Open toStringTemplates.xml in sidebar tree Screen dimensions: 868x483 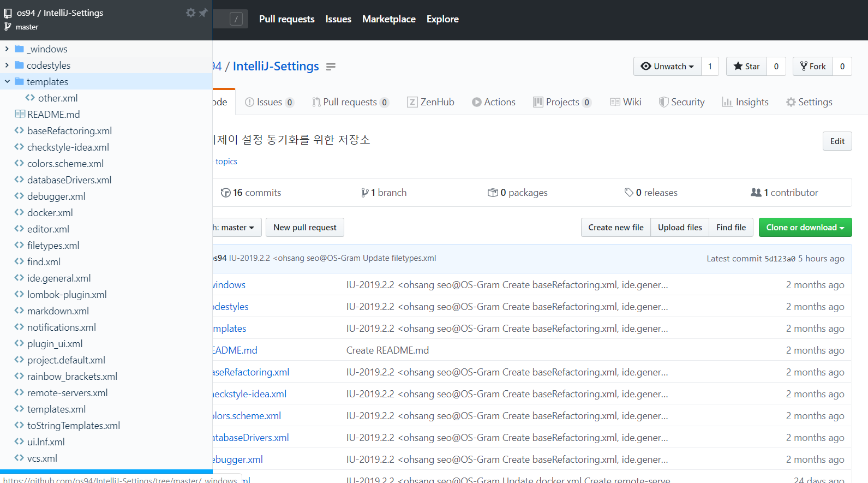(x=74, y=425)
